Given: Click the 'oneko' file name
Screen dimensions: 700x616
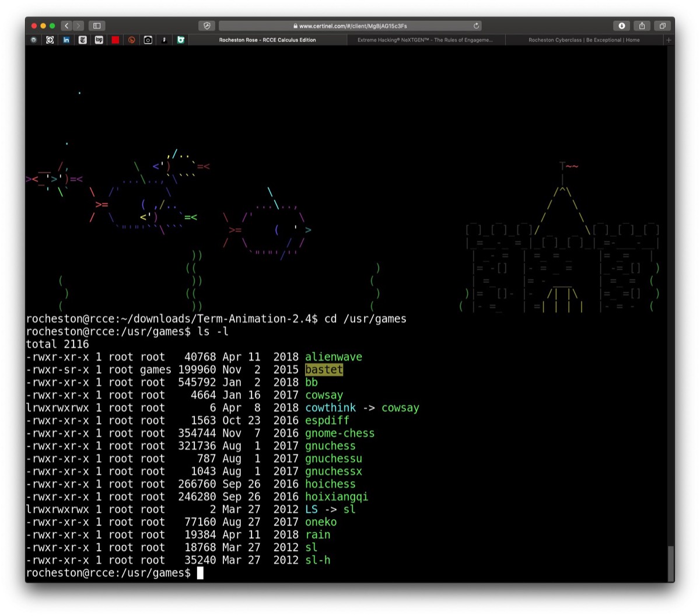Looking at the screenshot, I should point(321,522).
